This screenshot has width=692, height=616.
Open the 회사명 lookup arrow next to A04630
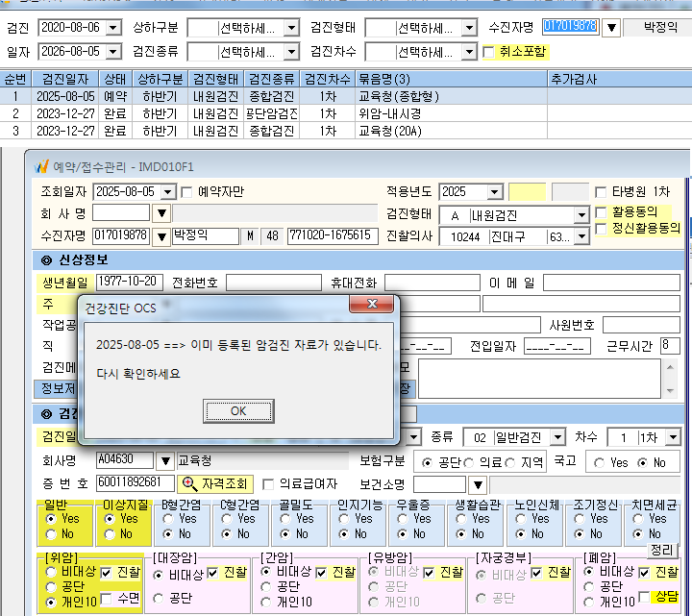[165, 461]
